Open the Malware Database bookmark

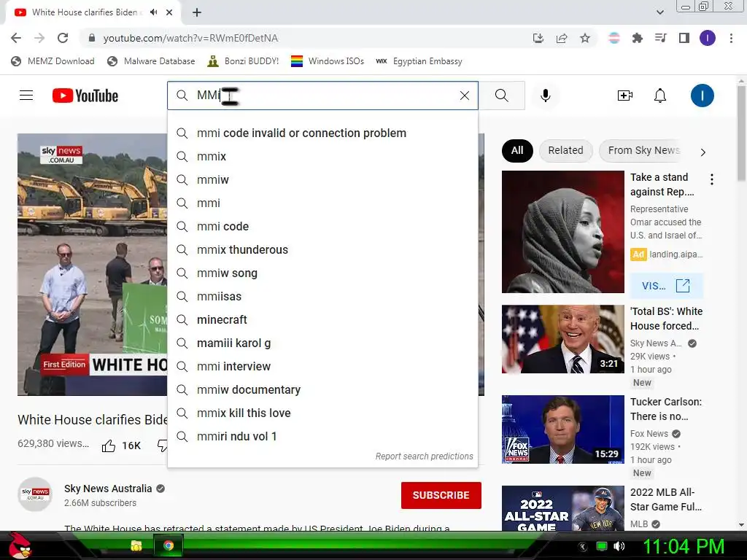(151, 61)
